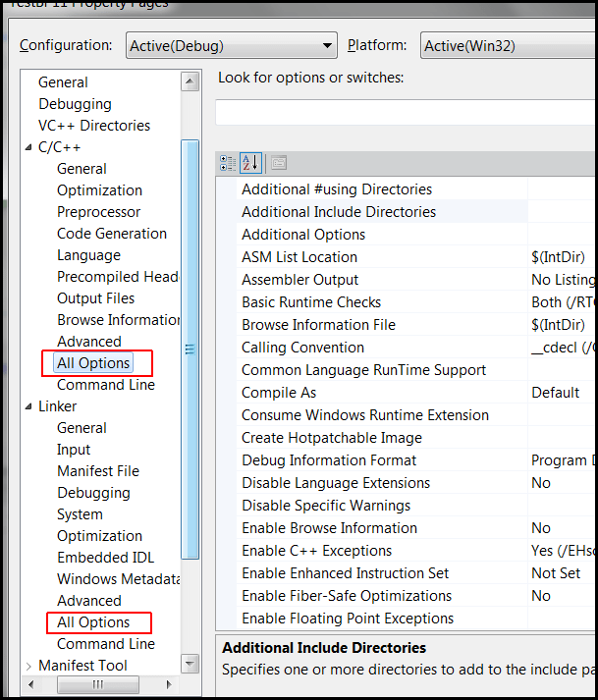
Task: Switch to Categorized property view
Action: (228, 163)
